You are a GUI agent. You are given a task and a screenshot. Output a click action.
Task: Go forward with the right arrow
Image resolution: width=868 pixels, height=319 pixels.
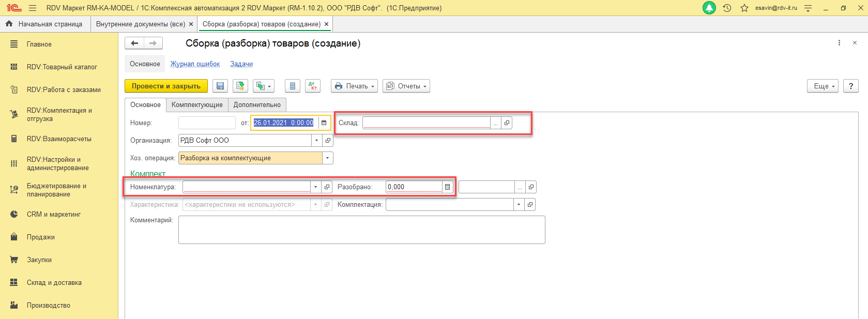[153, 43]
